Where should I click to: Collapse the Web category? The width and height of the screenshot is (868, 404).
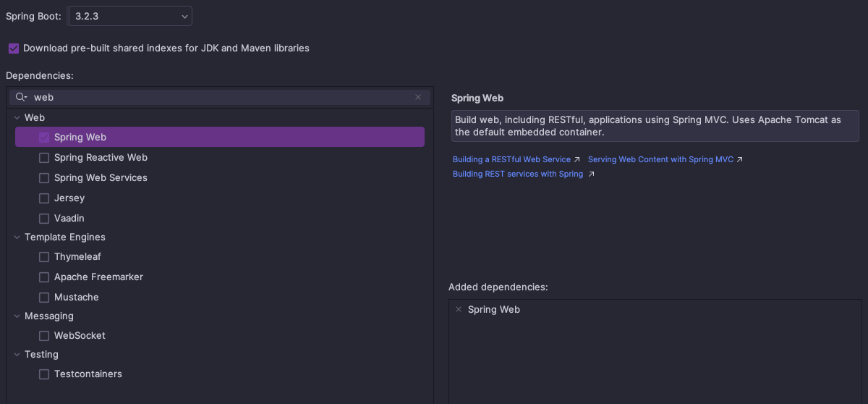coord(17,117)
